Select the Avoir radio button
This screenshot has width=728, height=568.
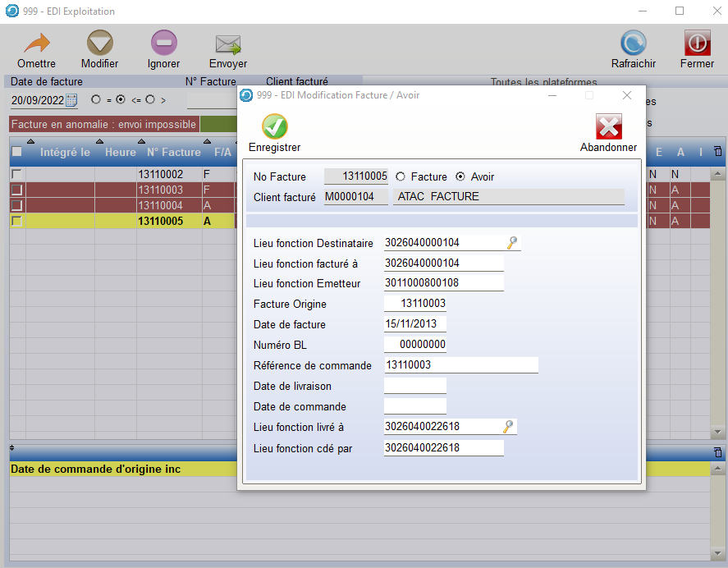pos(460,176)
